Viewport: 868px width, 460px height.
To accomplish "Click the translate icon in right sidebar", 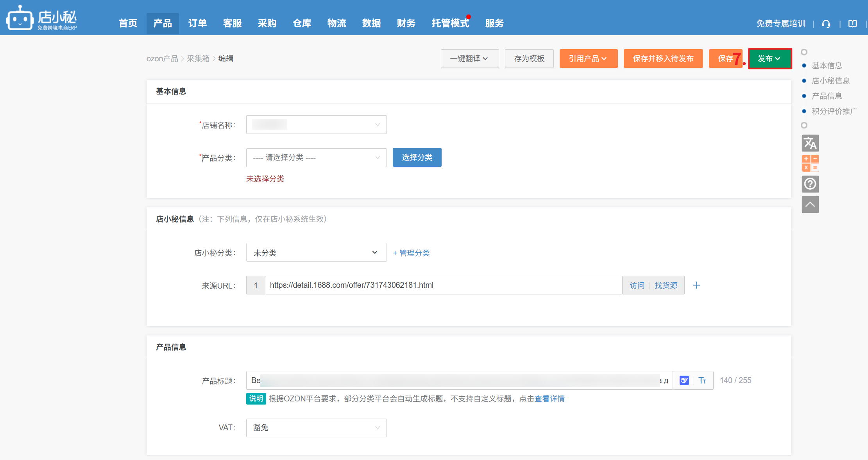I will pyautogui.click(x=810, y=143).
